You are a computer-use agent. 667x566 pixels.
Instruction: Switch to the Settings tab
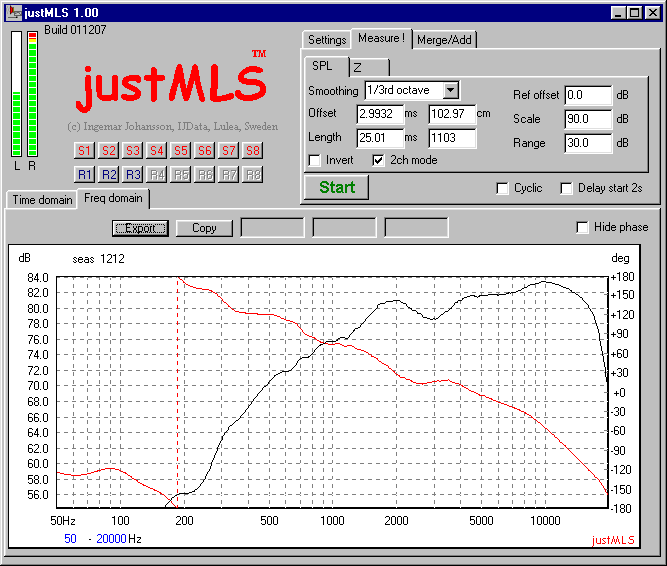pos(327,40)
